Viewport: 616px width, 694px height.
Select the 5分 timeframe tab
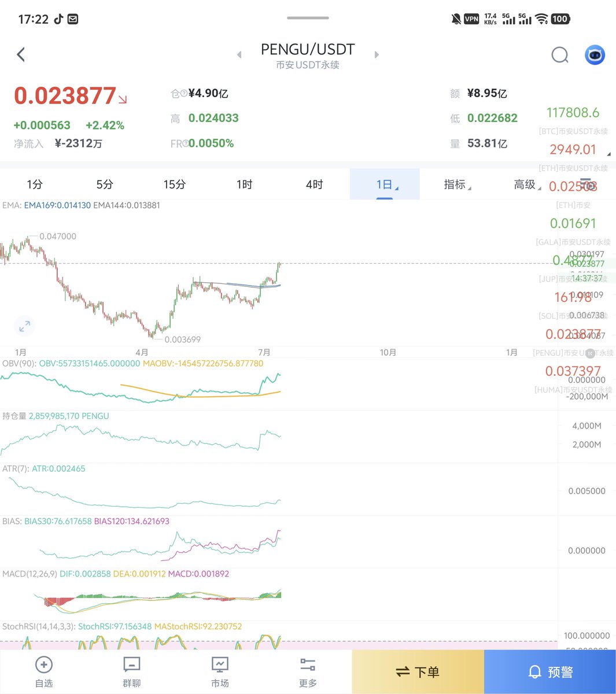105,184
